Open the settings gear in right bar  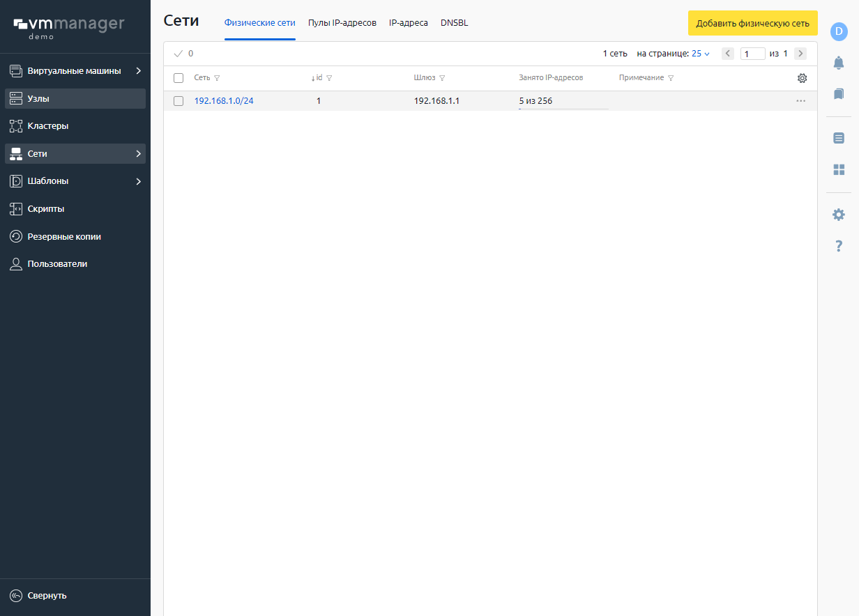[x=839, y=215]
